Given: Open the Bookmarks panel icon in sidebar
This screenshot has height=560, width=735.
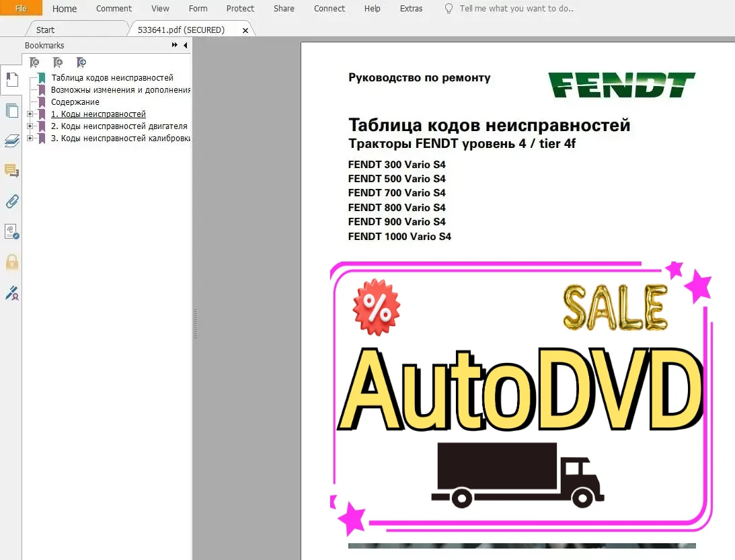Looking at the screenshot, I should tap(11, 79).
